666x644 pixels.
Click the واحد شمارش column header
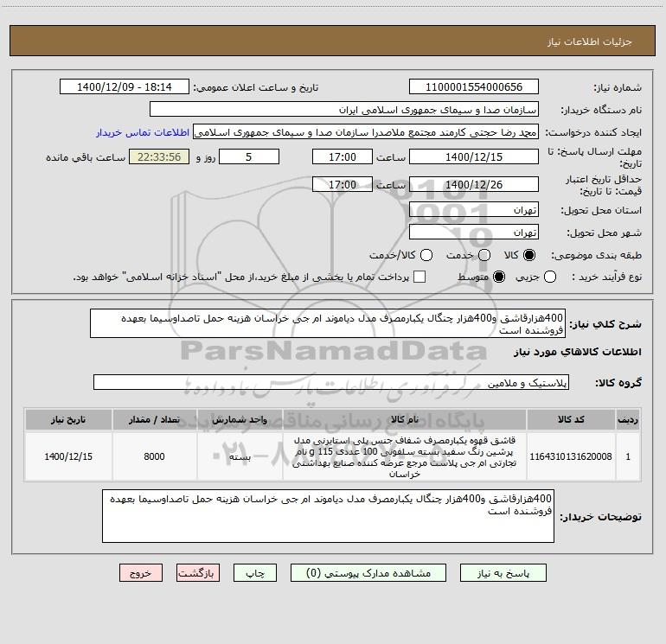[x=240, y=420]
